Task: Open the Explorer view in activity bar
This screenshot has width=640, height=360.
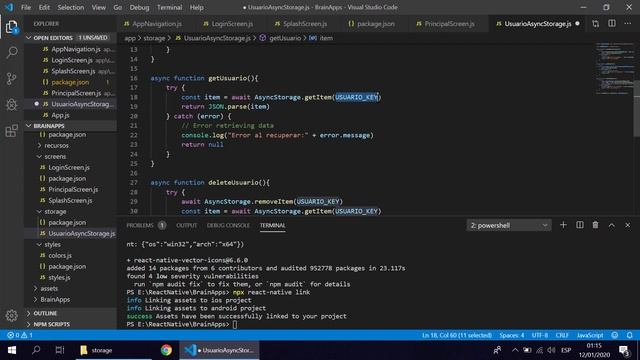Action: coord(12,27)
